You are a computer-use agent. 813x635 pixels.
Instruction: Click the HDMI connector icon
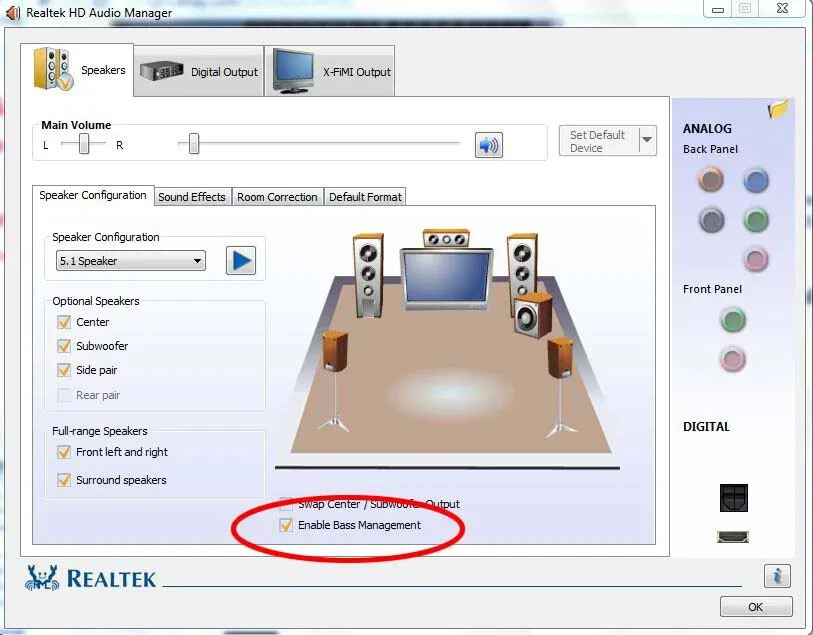pos(733,537)
